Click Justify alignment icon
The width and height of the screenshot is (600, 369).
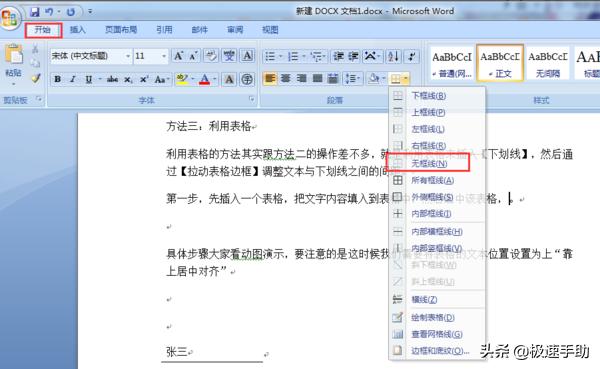coord(317,79)
